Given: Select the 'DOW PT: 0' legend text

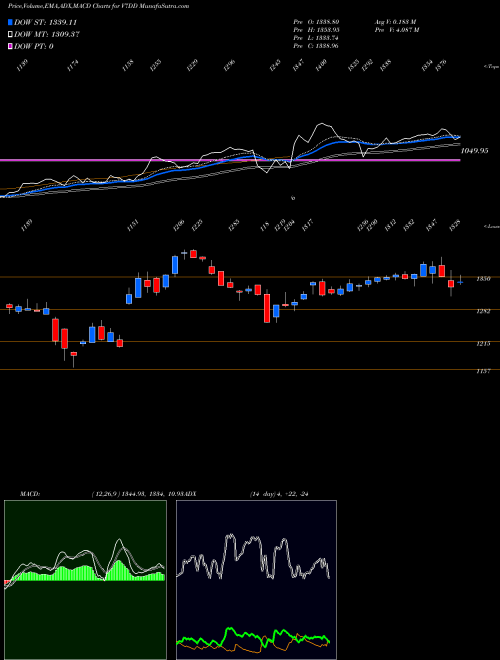Looking at the screenshot, I should coord(34,46).
